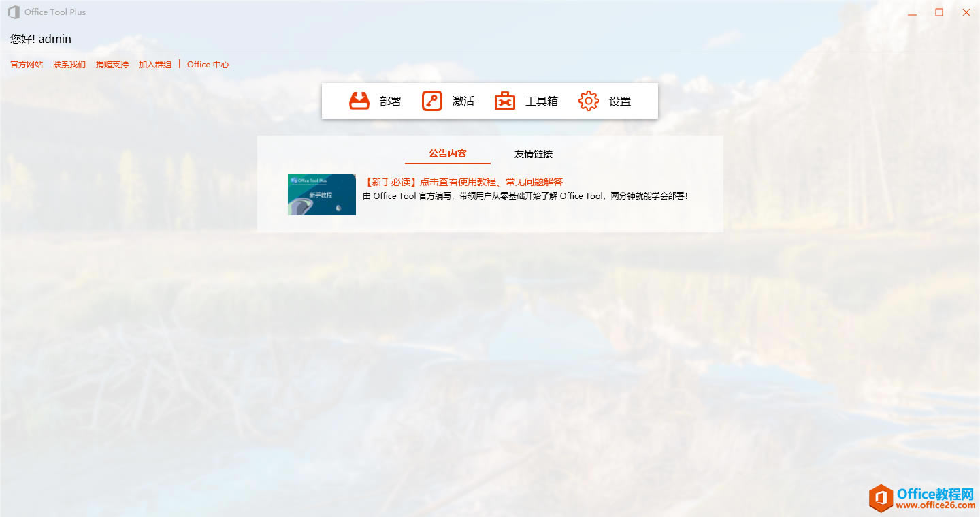980x517 pixels.
Task: Switch to the 友情链接 tab
Action: pos(534,154)
